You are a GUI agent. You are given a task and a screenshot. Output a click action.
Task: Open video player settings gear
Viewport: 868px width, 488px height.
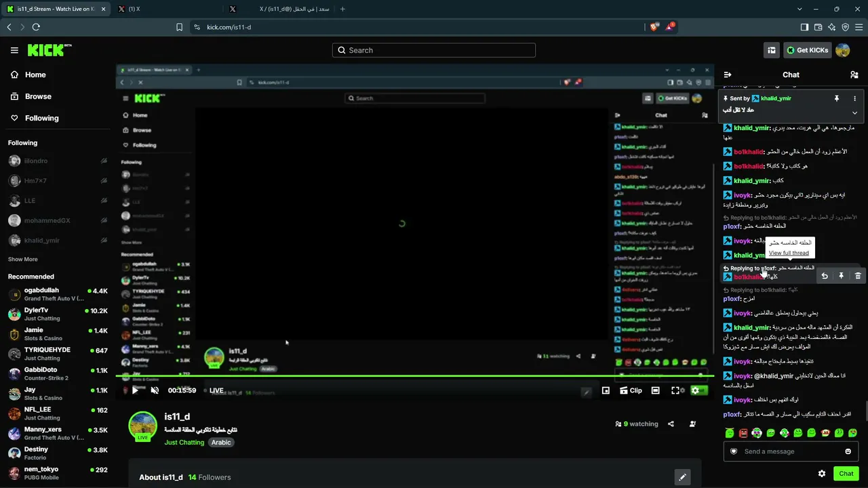point(695,390)
